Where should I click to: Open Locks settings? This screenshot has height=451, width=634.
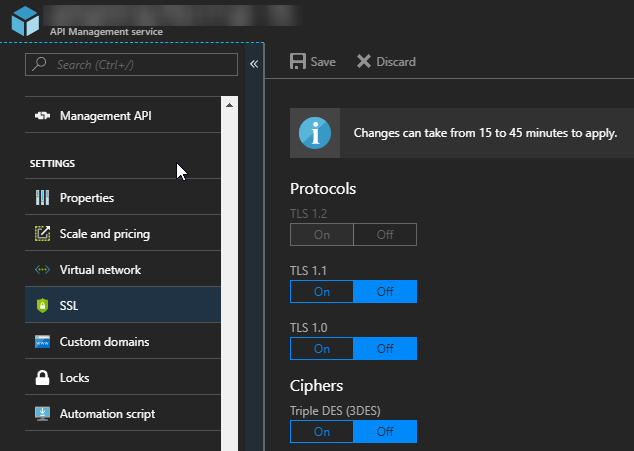(123, 378)
